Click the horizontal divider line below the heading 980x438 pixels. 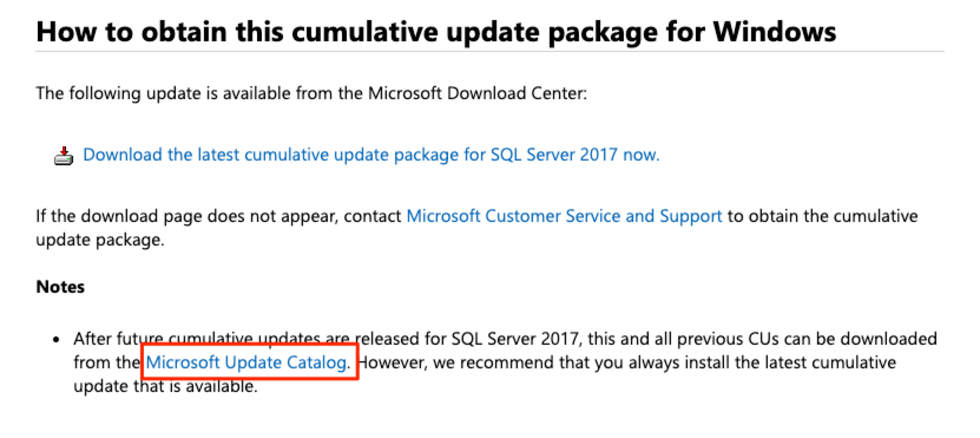(489, 52)
